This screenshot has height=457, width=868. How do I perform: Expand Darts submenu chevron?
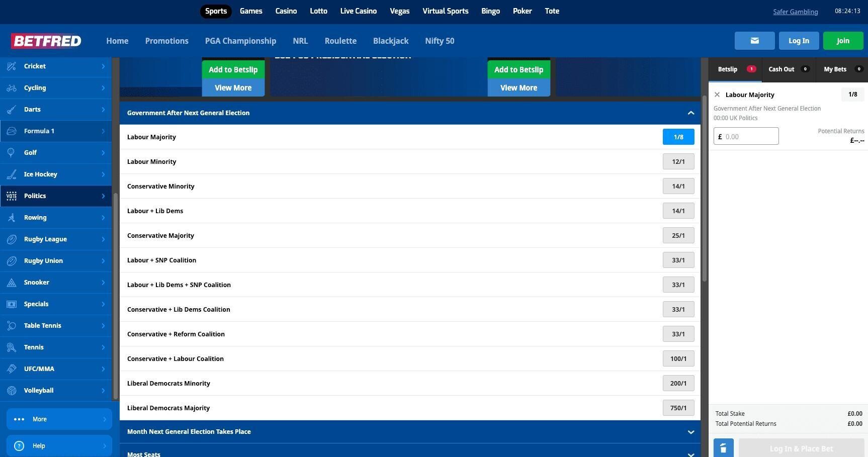pyautogui.click(x=103, y=109)
